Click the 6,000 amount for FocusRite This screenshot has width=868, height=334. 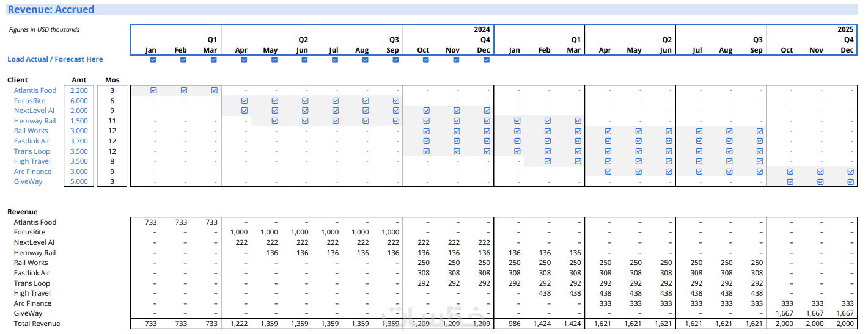(79, 101)
